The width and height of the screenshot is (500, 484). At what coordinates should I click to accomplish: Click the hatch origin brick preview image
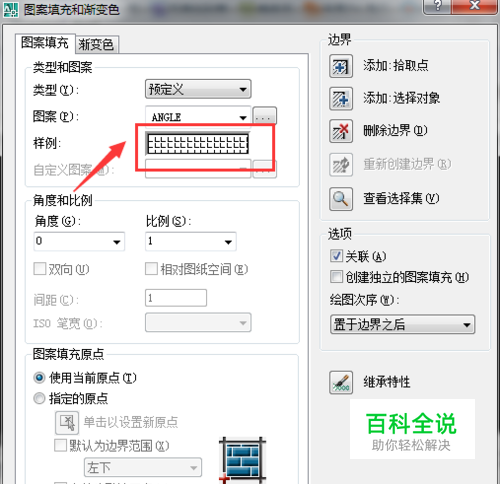(242, 460)
